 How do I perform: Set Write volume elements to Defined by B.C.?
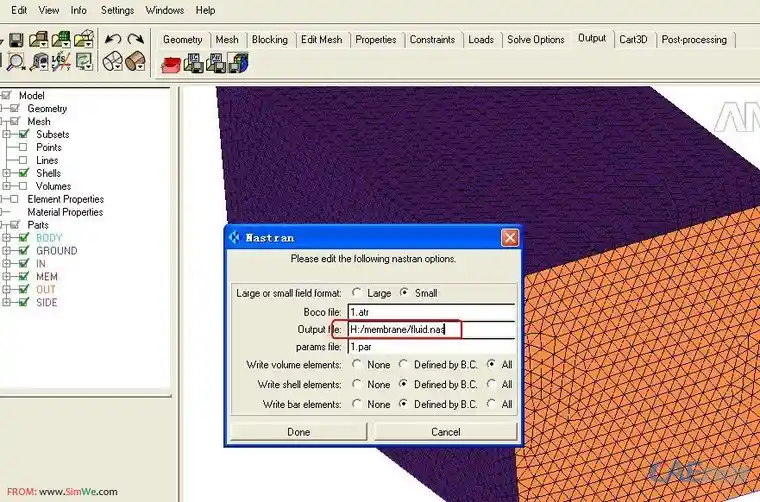[x=403, y=363]
